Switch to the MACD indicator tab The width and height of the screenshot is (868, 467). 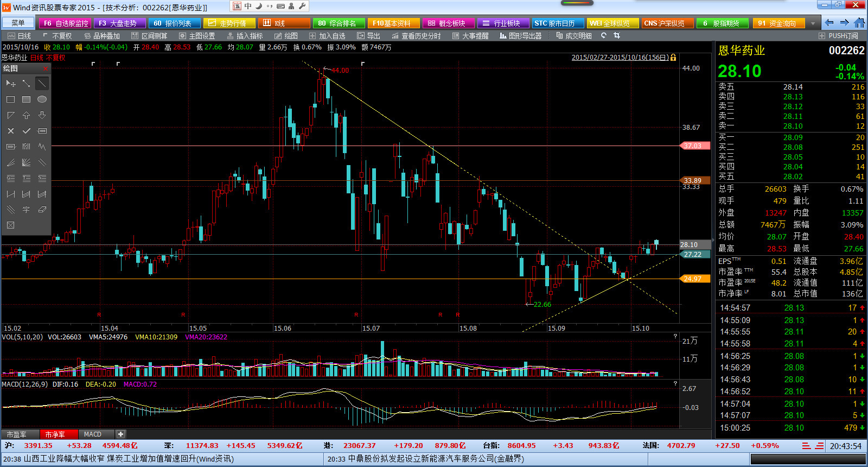click(96, 434)
